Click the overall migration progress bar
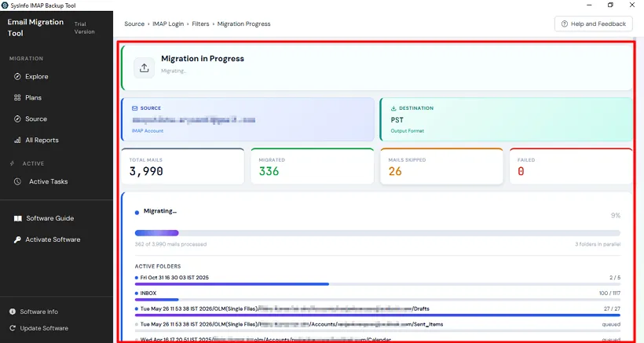644x343 pixels. click(378, 233)
